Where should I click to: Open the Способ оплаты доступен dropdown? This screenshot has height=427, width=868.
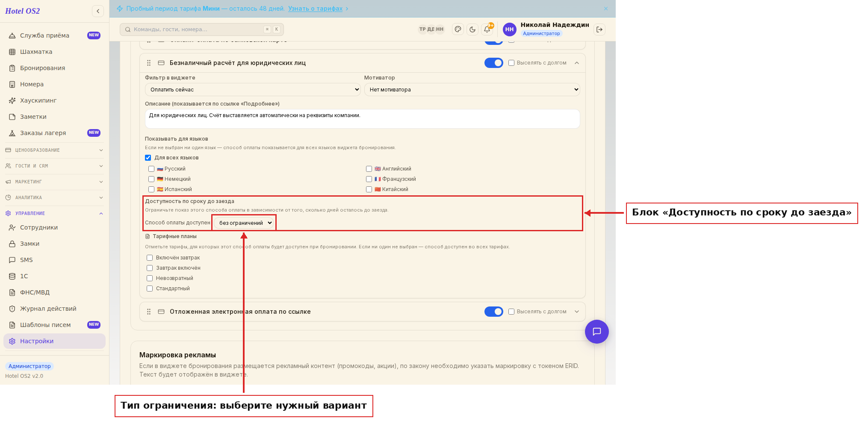click(244, 223)
